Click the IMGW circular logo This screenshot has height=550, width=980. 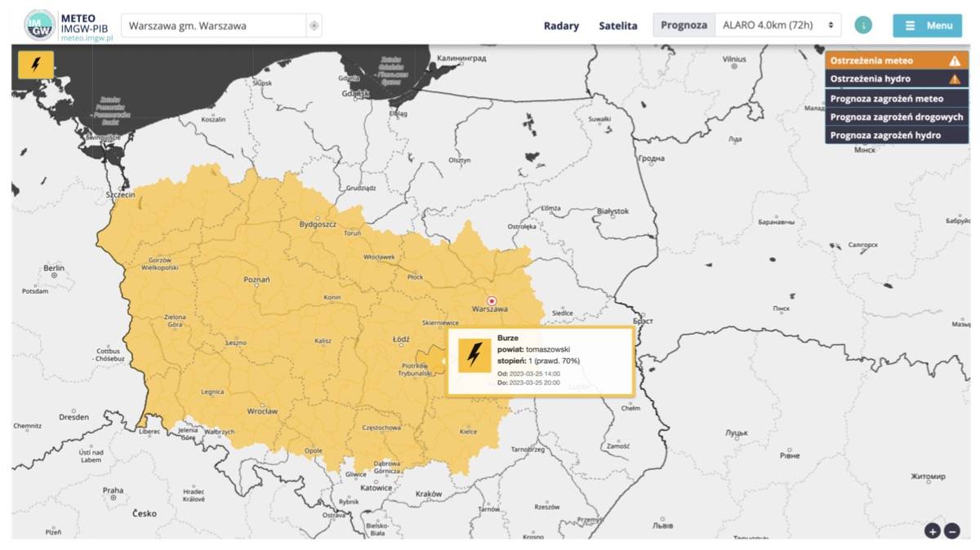point(40,25)
